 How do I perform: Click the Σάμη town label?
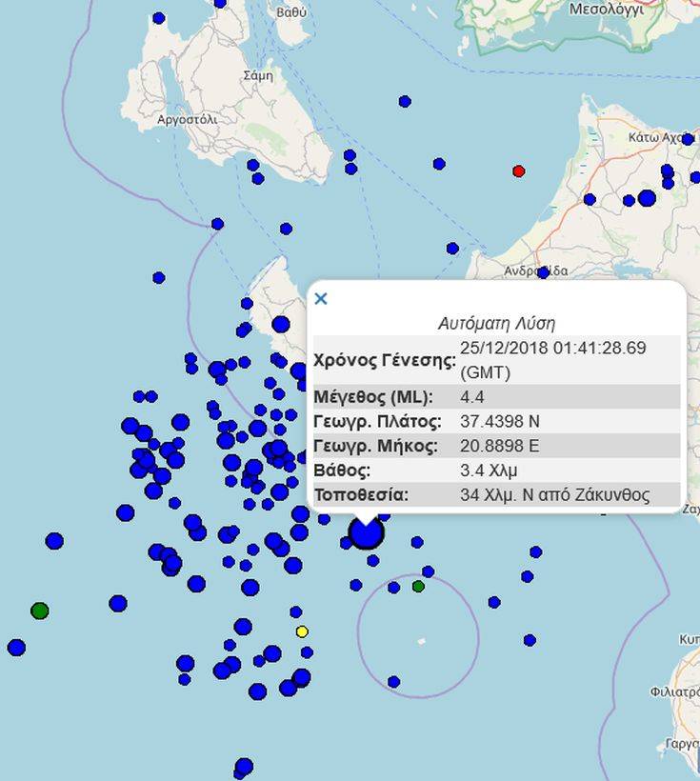click(258, 75)
